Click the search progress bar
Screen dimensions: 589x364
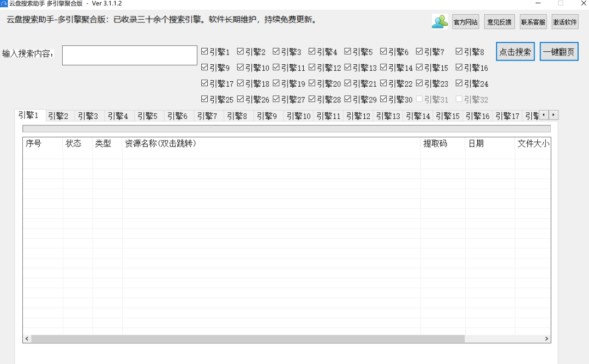[287, 129]
